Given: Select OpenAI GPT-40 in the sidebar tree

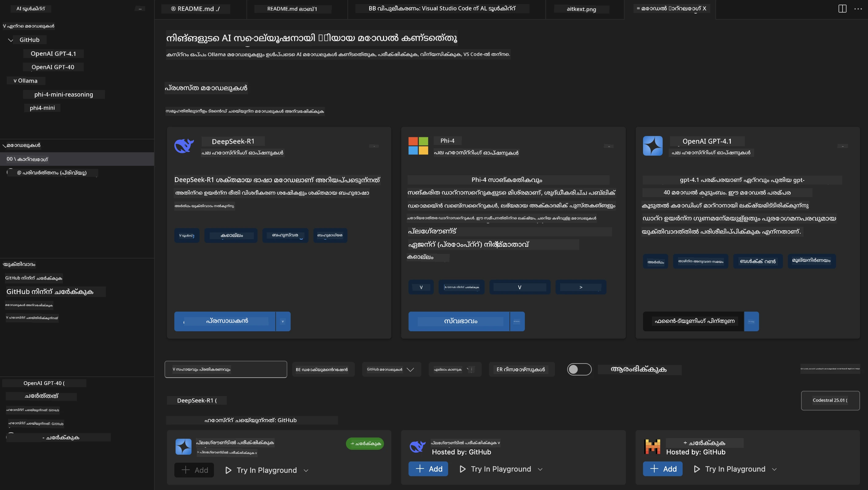Looking at the screenshot, I should click(53, 67).
